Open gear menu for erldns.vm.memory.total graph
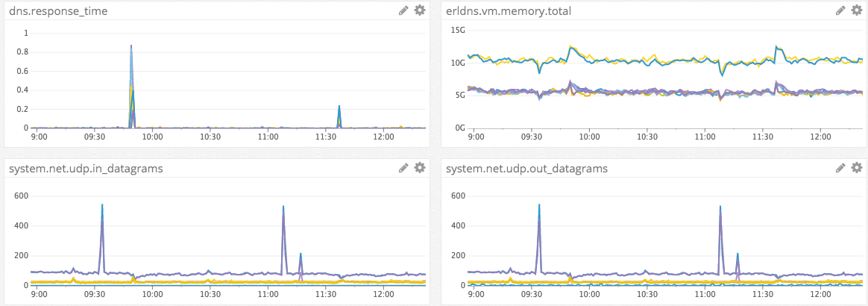 click(x=857, y=10)
